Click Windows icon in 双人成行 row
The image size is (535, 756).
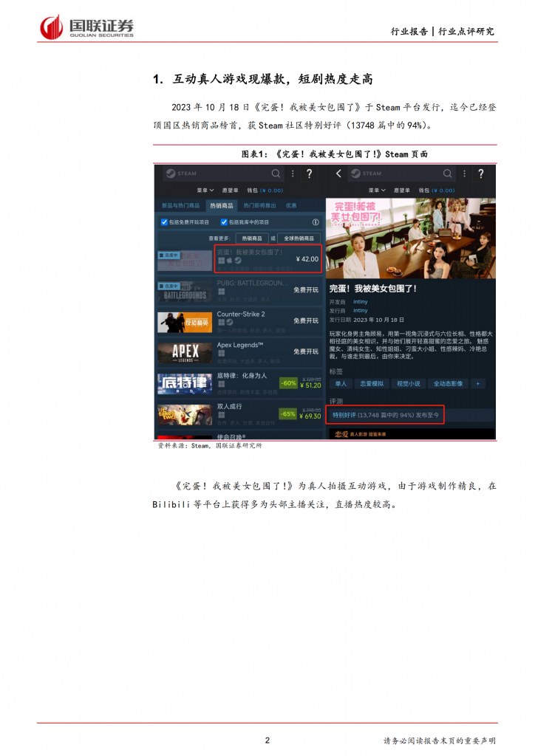click(x=221, y=415)
